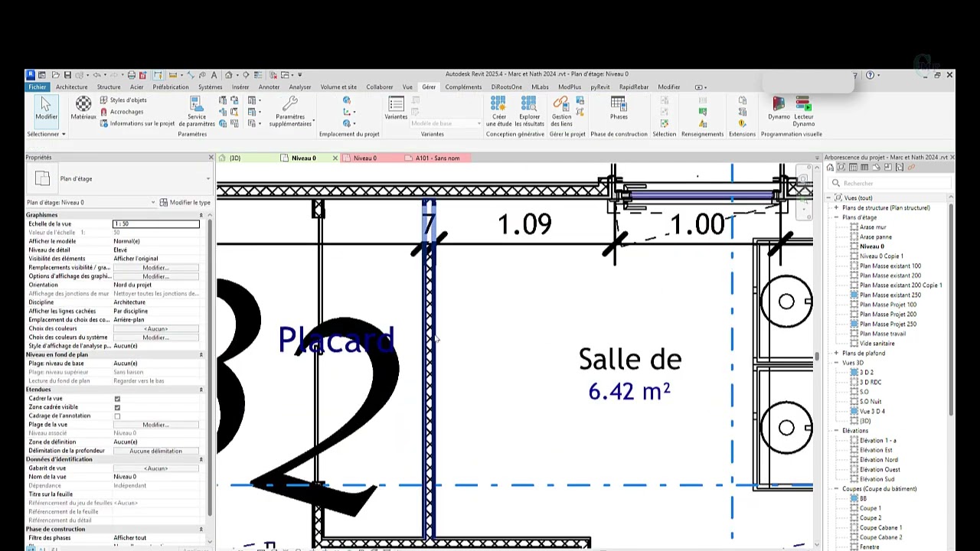
Task: Click the Print icon in quick access toolbar
Action: click(131, 75)
